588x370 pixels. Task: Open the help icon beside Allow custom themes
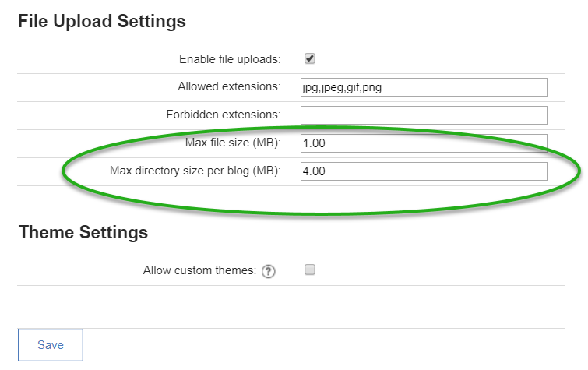click(x=269, y=271)
